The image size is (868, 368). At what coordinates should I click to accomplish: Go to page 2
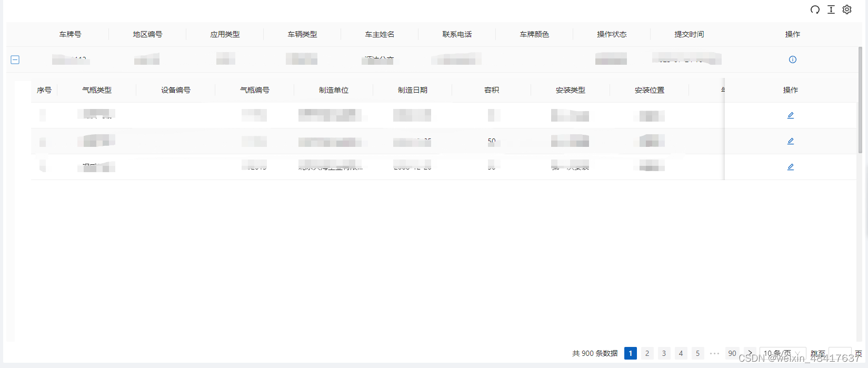tap(647, 353)
